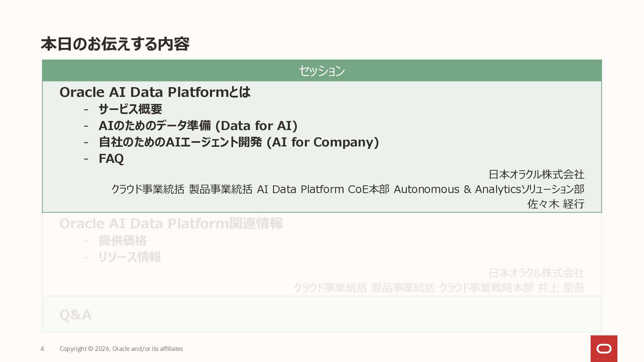Select the faded 提供価格 bullet
This screenshot has height=362, width=644.
[122, 241]
